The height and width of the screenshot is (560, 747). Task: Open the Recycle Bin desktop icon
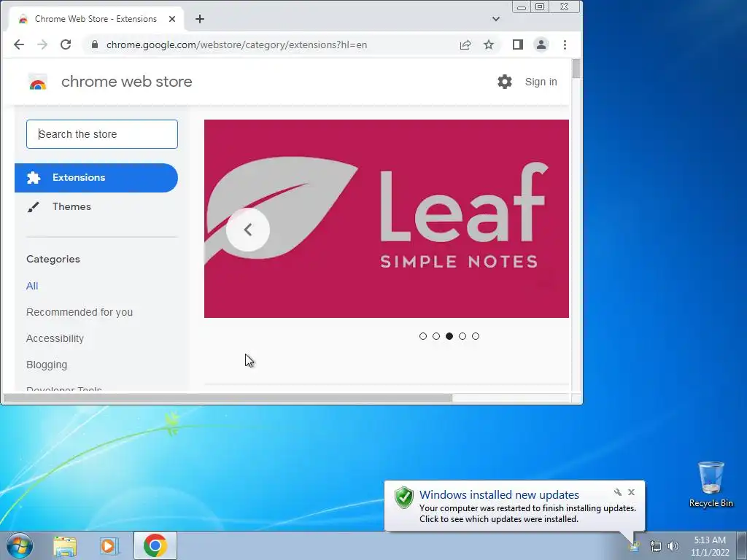(711, 484)
